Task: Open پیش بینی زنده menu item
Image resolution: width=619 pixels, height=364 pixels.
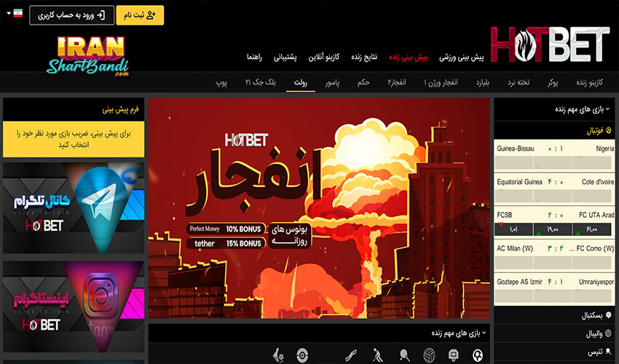Action: 409,58
